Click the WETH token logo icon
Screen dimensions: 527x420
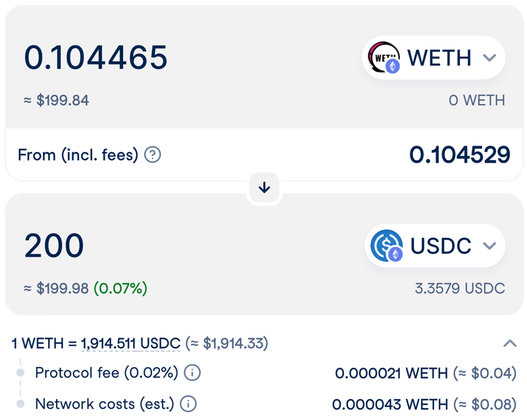pos(384,58)
